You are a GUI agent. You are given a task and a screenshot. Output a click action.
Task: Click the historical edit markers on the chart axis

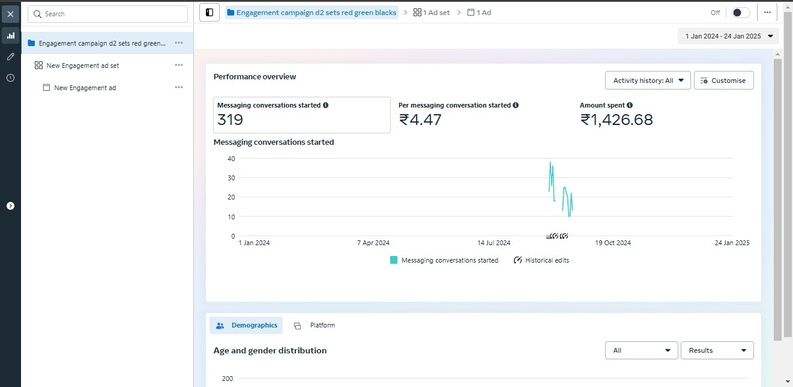coord(558,236)
